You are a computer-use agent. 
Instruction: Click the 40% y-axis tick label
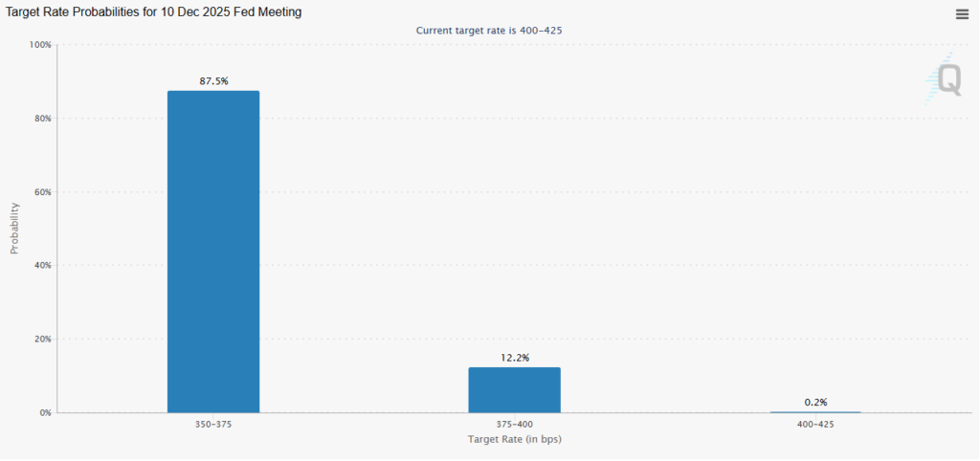tap(42, 266)
